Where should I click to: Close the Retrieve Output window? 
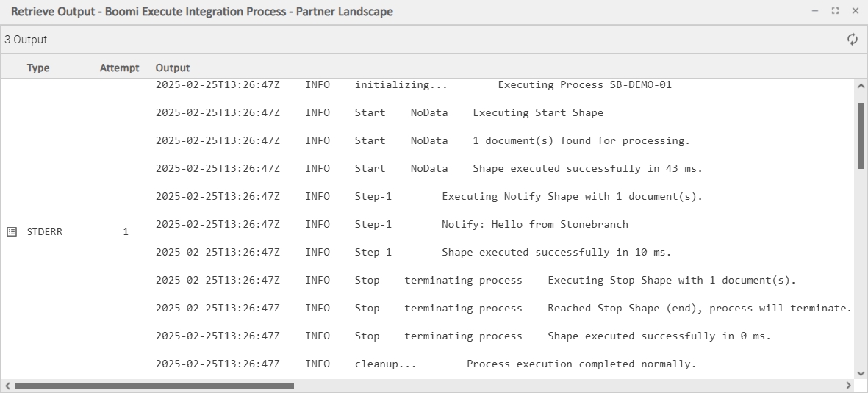[x=856, y=11]
